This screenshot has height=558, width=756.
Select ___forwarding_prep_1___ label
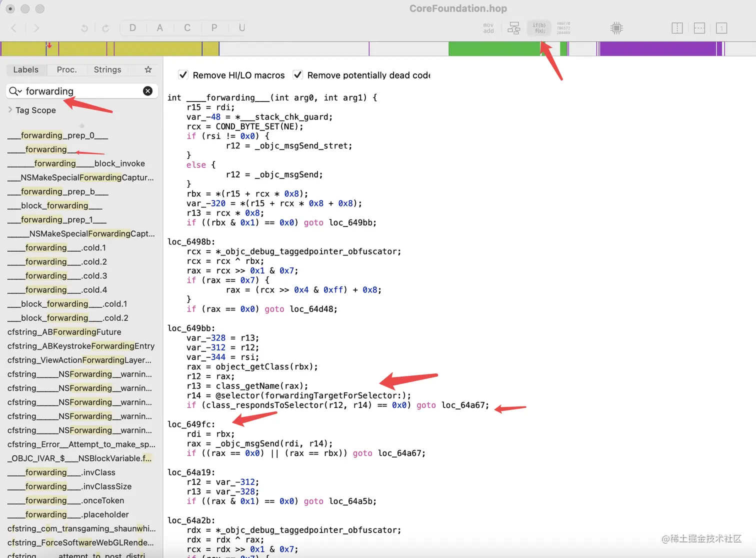coord(57,219)
